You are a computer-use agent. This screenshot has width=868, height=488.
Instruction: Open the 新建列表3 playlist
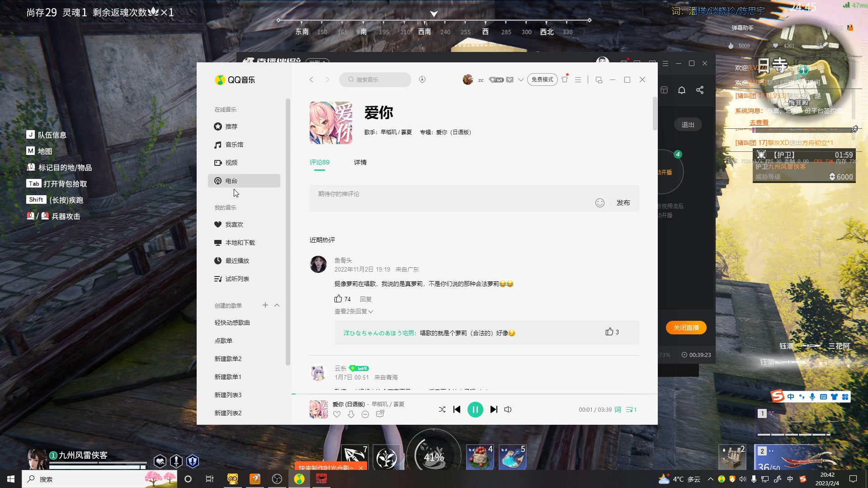[228, 395]
